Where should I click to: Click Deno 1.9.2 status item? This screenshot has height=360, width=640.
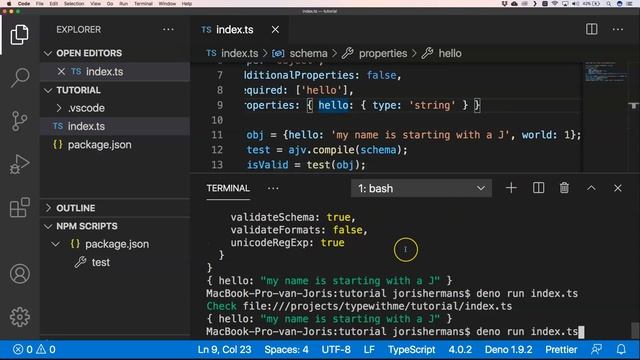508,349
